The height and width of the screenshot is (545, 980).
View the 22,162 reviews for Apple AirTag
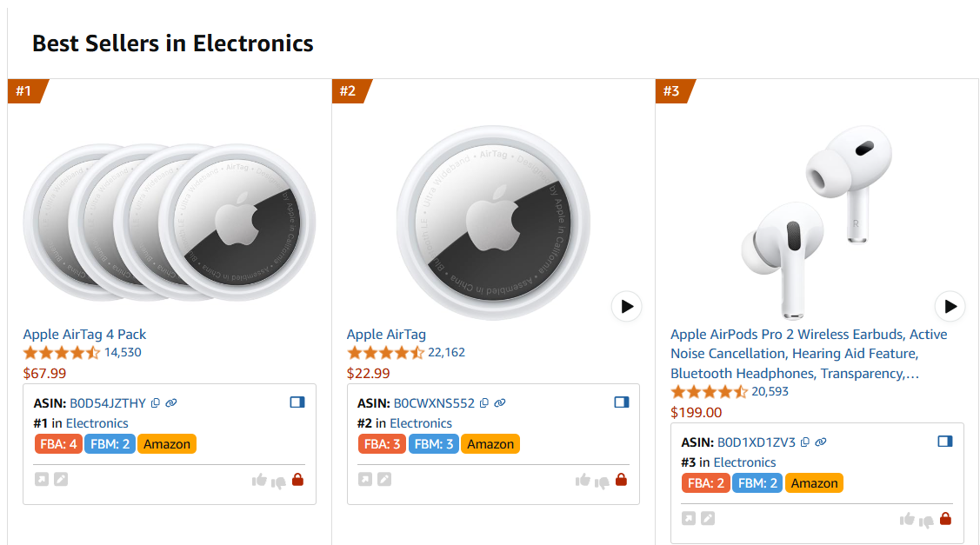(446, 353)
